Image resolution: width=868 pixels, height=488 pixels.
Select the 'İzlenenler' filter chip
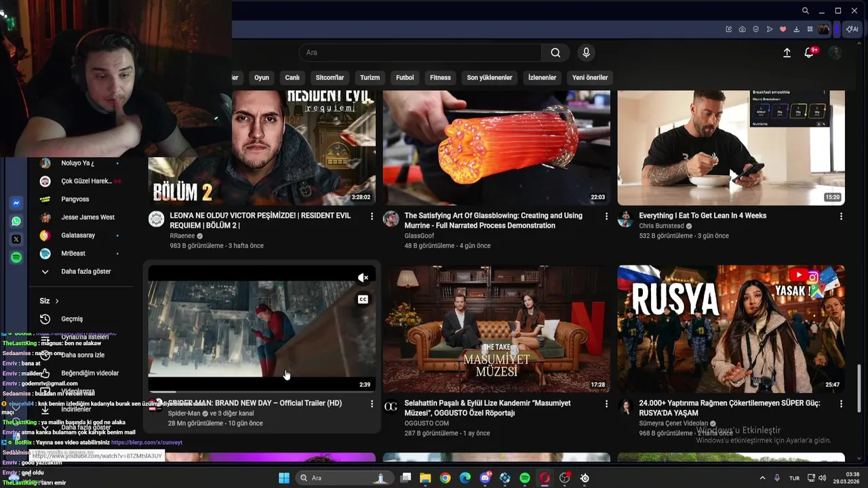click(542, 77)
